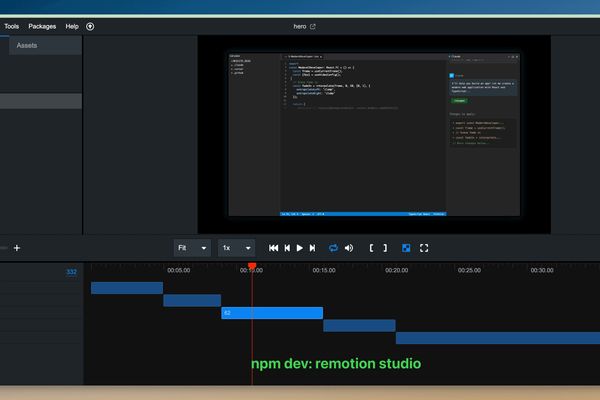Open the 1x playback speed dropdown
This screenshot has width=600, height=400.
pyautogui.click(x=236, y=248)
